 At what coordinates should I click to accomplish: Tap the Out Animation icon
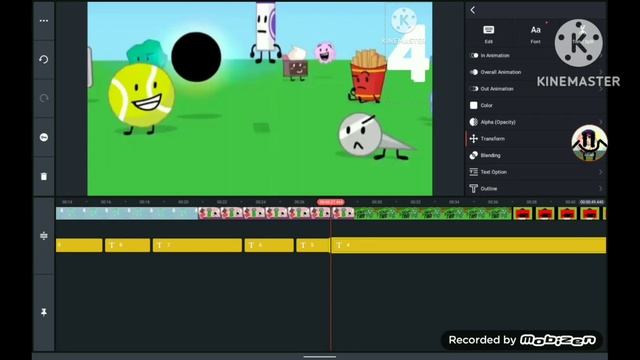click(474, 89)
